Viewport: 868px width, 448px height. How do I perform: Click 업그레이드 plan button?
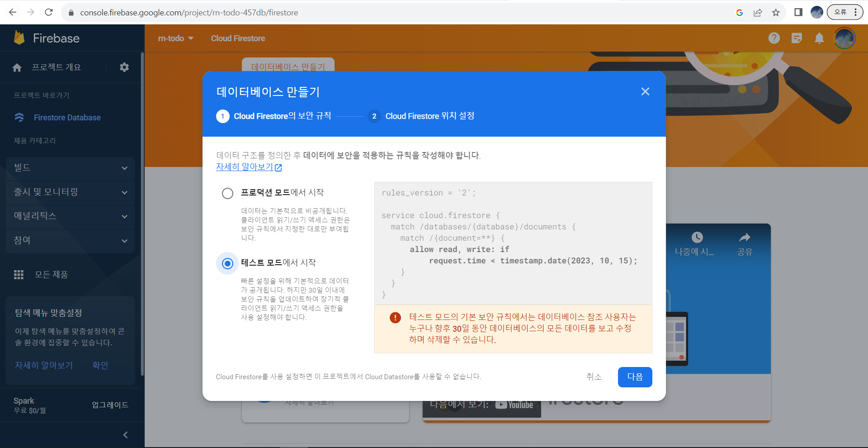click(110, 405)
